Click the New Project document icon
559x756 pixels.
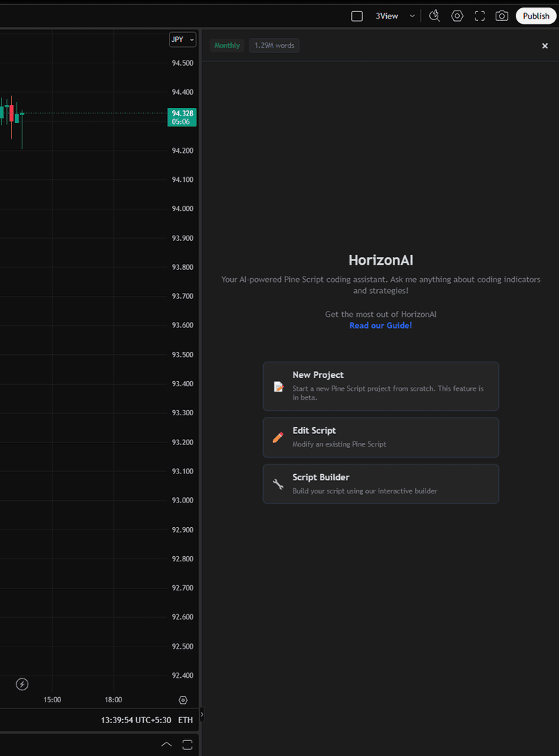click(278, 386)
